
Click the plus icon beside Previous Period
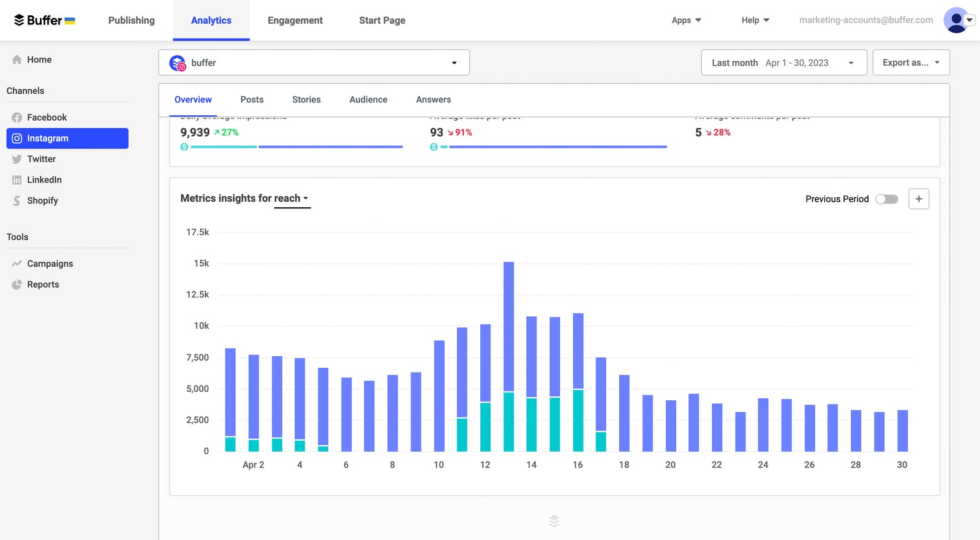click(x=919, y=199)
